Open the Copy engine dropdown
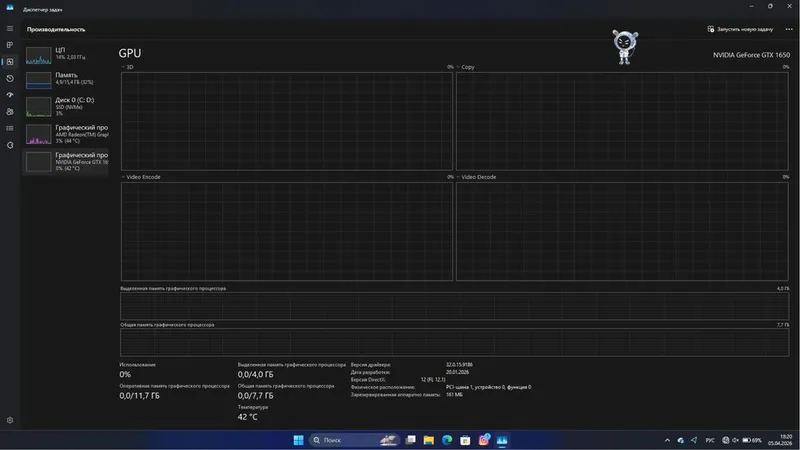Viewport: 800px width, 450px height. point(465,67)
